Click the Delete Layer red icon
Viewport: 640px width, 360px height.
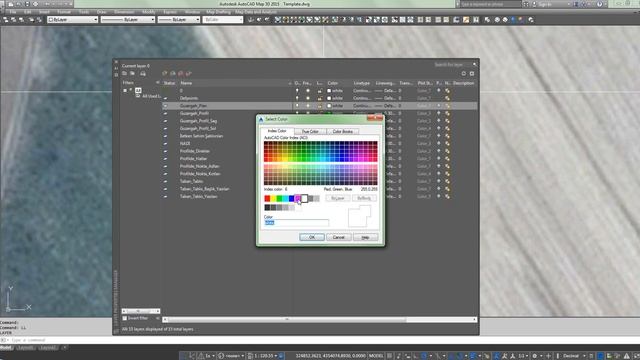pos(181,73)
